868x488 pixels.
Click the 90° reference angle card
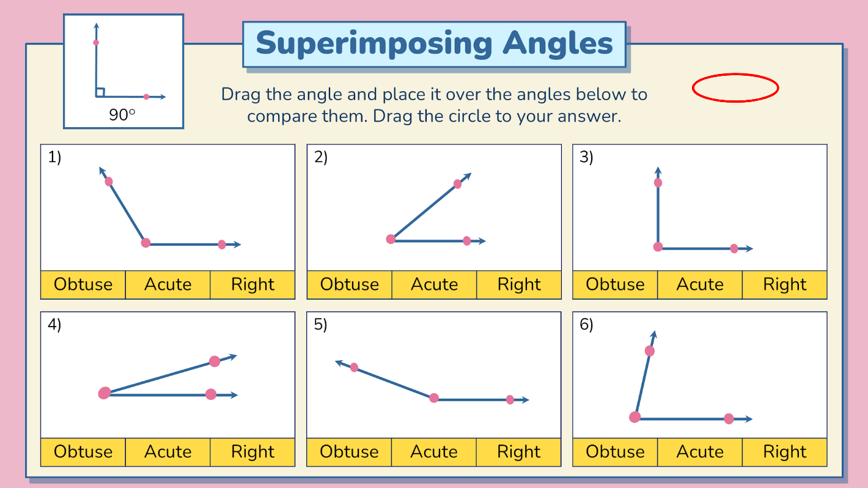tap(123, 72)
